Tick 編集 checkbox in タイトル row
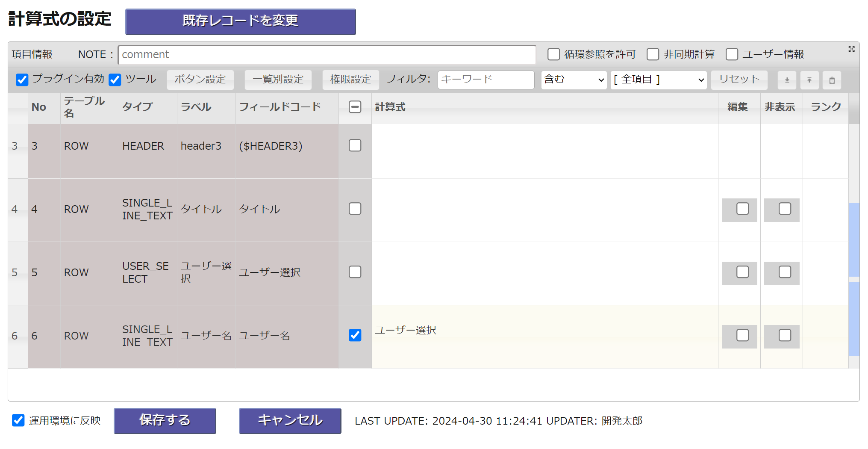The image size is (868, 449). 743,209
